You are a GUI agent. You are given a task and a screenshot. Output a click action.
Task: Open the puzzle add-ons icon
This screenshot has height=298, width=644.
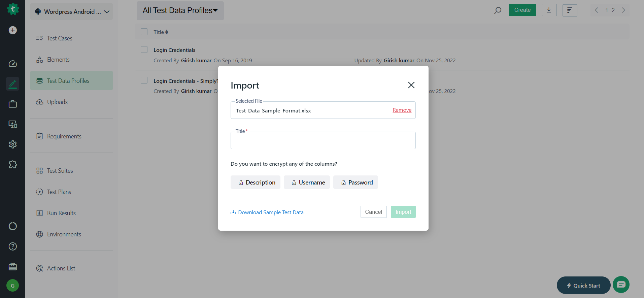point(13,165)
